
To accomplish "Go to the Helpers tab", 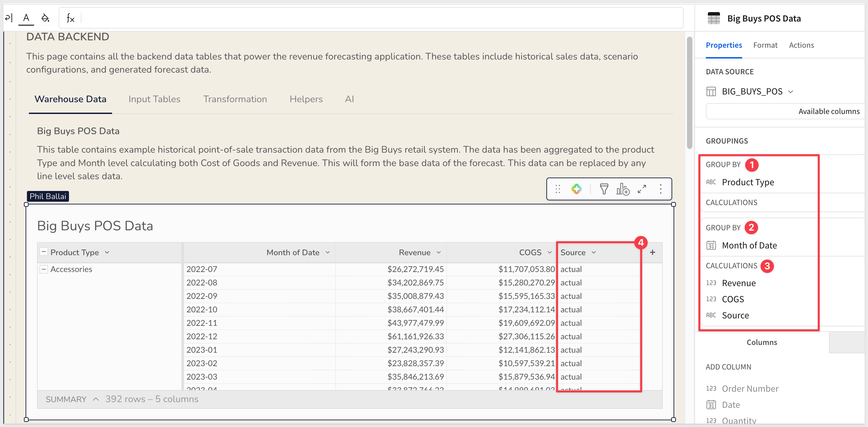I will 306,99.
